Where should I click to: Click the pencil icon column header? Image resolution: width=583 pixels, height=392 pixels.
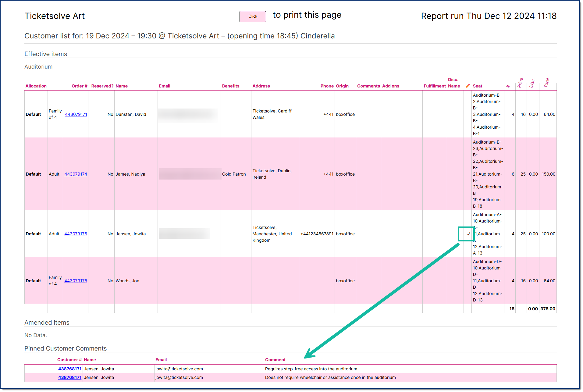coord(467,86)
